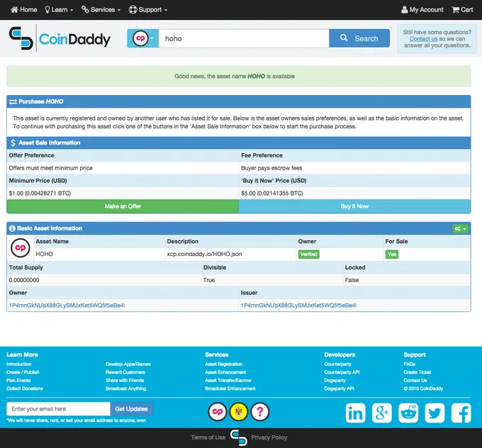Image resolution: width=482 pixels, height=448 pixels.
Task: Open the footer "Create Ticket" link
Action: click(x=417, y=372)
